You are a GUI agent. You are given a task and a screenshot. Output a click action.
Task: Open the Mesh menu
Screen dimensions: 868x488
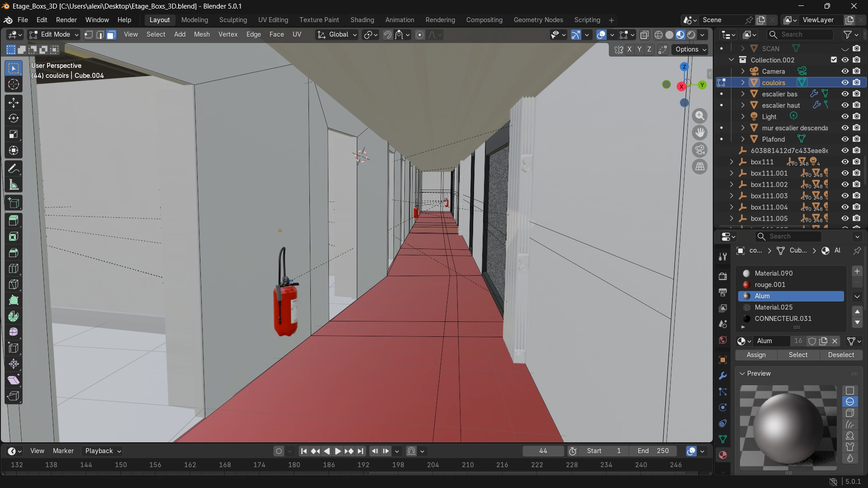coord(202,34)
